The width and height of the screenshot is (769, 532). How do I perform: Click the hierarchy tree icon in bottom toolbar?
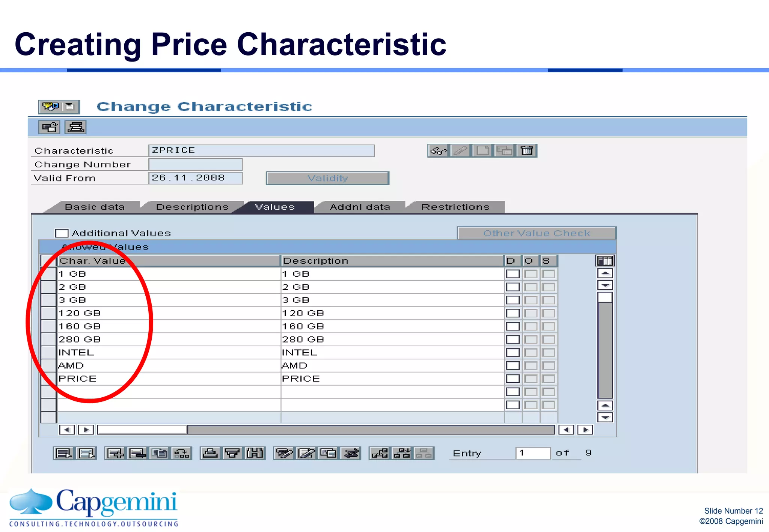coord(380,454)
